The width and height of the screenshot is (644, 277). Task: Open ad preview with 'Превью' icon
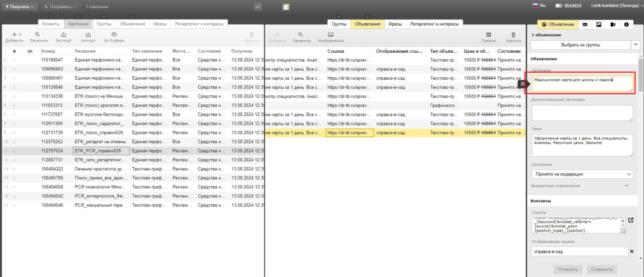coord(489,35)
